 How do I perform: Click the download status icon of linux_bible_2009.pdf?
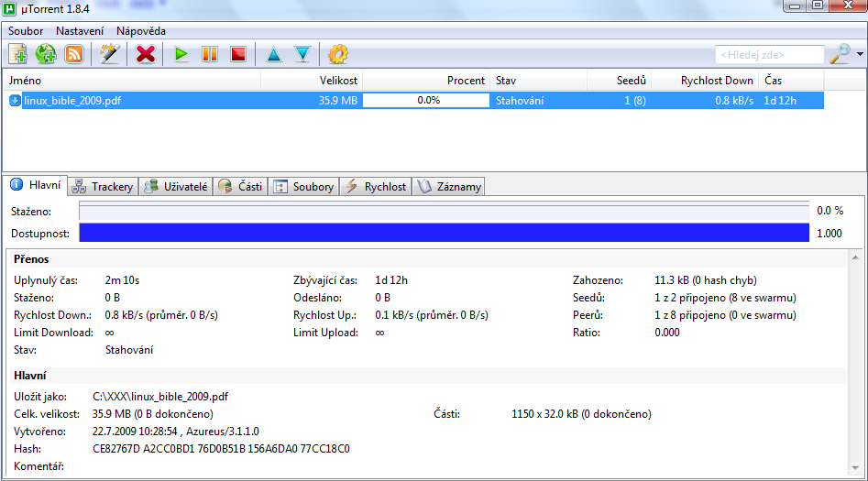(x=15, y=101)
